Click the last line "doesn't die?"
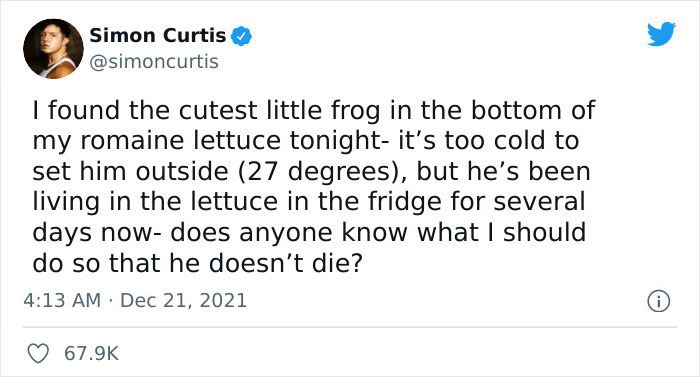The width and height of the screenshot is (700, 377). 285,263
